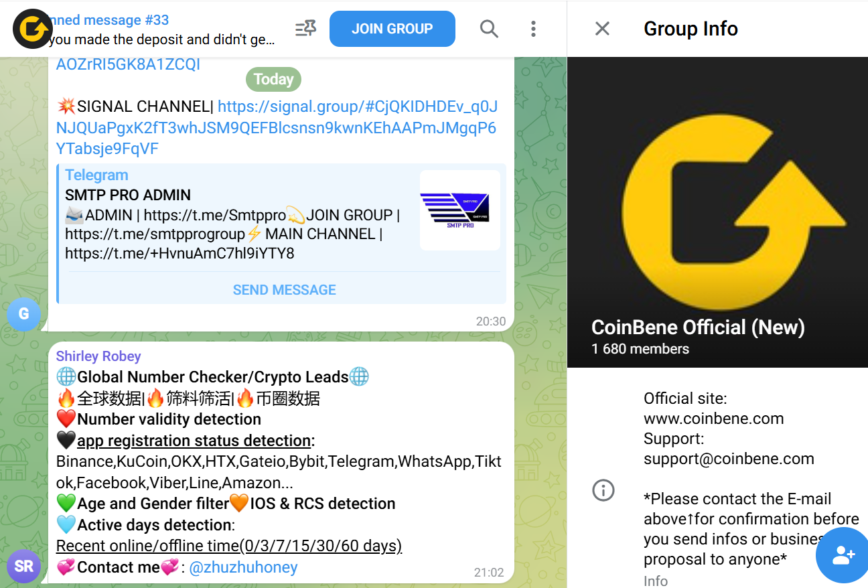Open the pinned messages list icon
The image size is (868, 588).
point(305,29)
